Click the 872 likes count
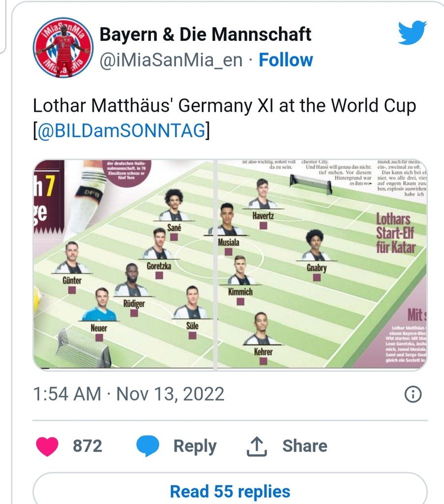Image resolution: width=444 pixels, height=504 pixels. pos(88,446)
